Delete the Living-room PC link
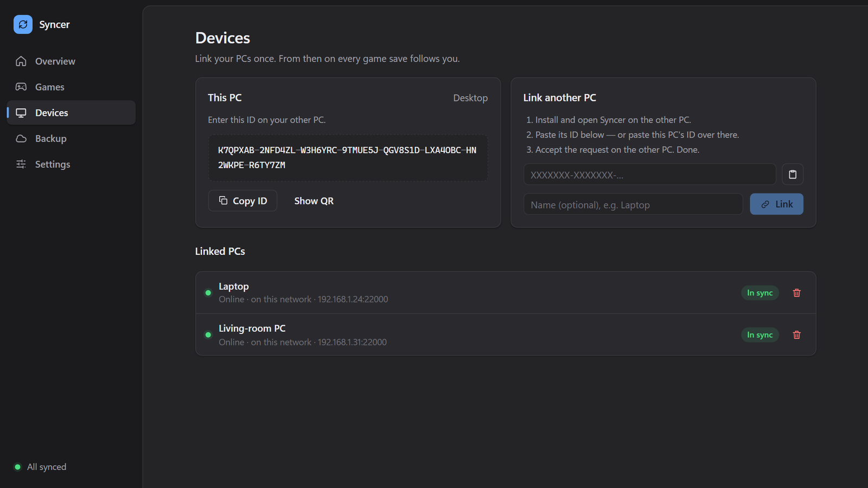Image resolution: width=868 pixels, height=488 pixels. click(796, 335)
